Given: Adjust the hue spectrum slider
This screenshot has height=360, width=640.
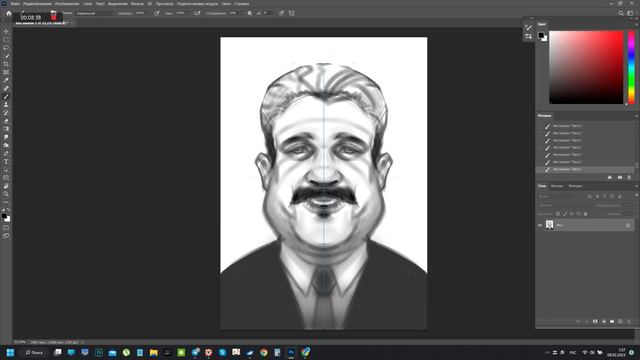Looking at the screenshot, I should point(631,67).
